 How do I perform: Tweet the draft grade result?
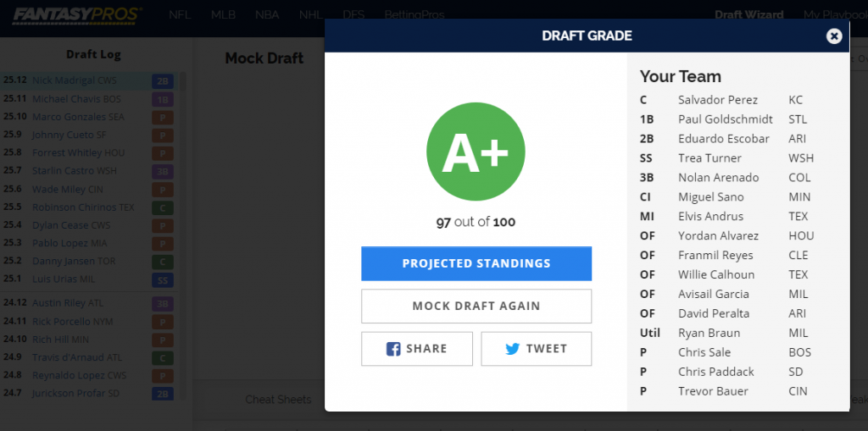[x=536, y=348]
